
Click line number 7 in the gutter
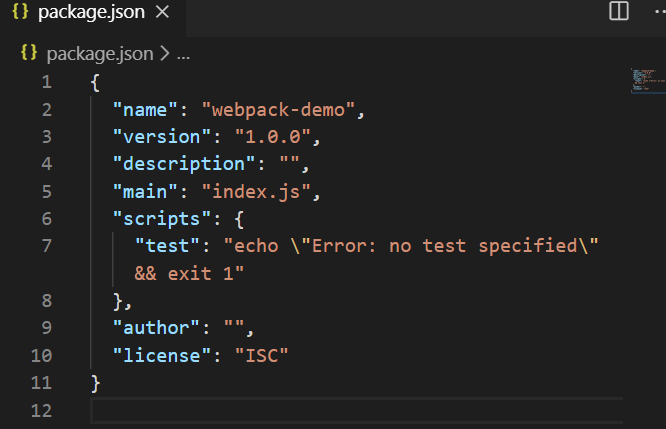pyautogui.click(x=47, y=246)
